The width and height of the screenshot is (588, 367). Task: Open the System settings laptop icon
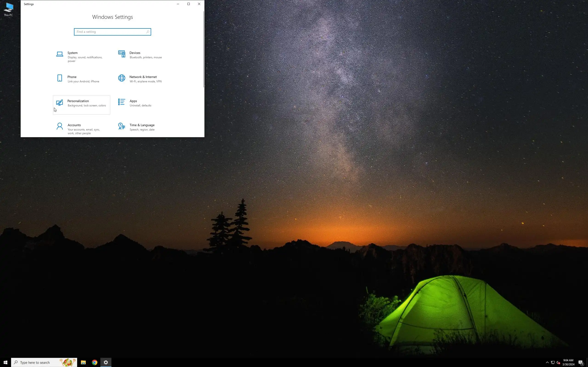click(59, 54)
